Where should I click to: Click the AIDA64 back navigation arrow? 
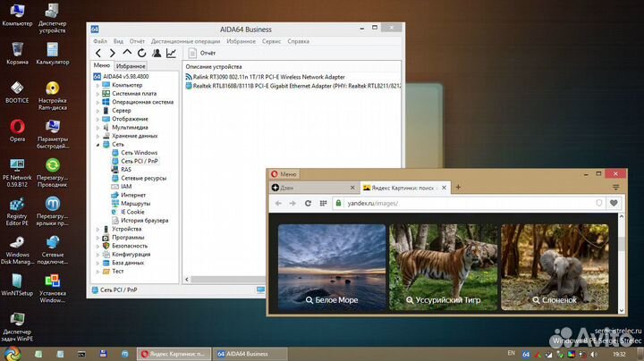coord(98,54)
